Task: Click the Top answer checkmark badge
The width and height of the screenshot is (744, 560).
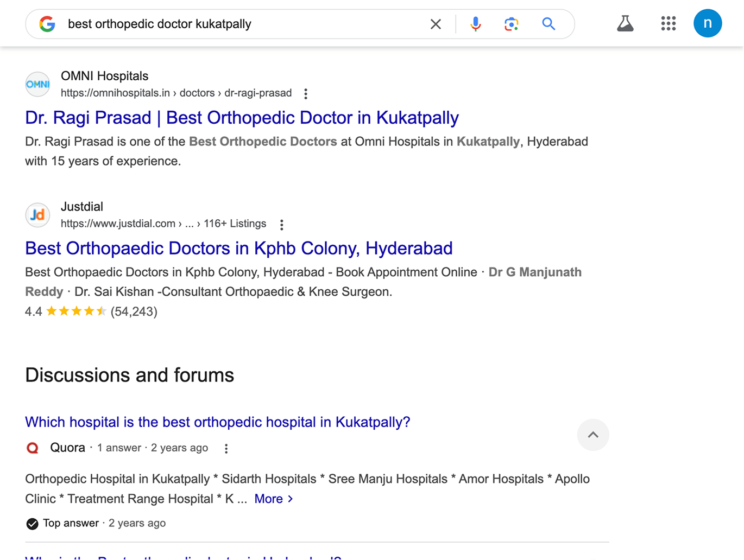Action: pyautogui.click(x=32, y=524)
